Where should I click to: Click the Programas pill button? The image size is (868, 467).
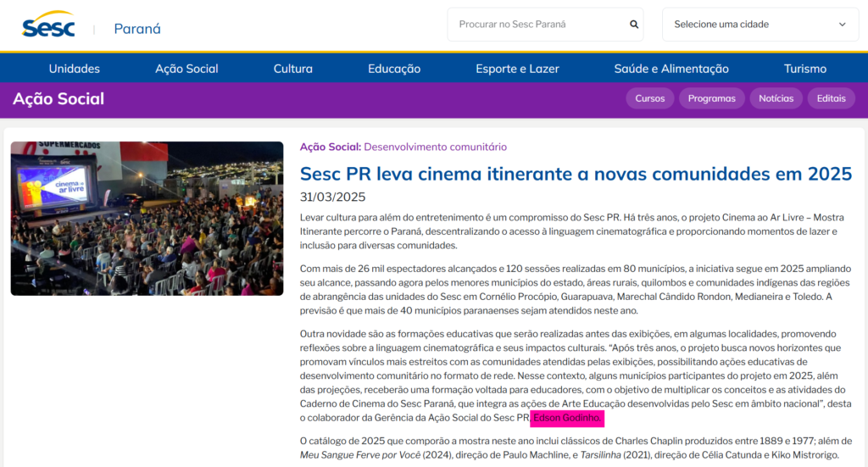[711, 98]
